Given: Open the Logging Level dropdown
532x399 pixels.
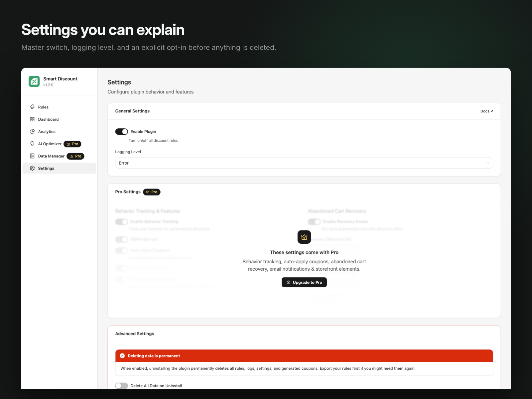Looking at the screenshot, I should coord(304,163).
